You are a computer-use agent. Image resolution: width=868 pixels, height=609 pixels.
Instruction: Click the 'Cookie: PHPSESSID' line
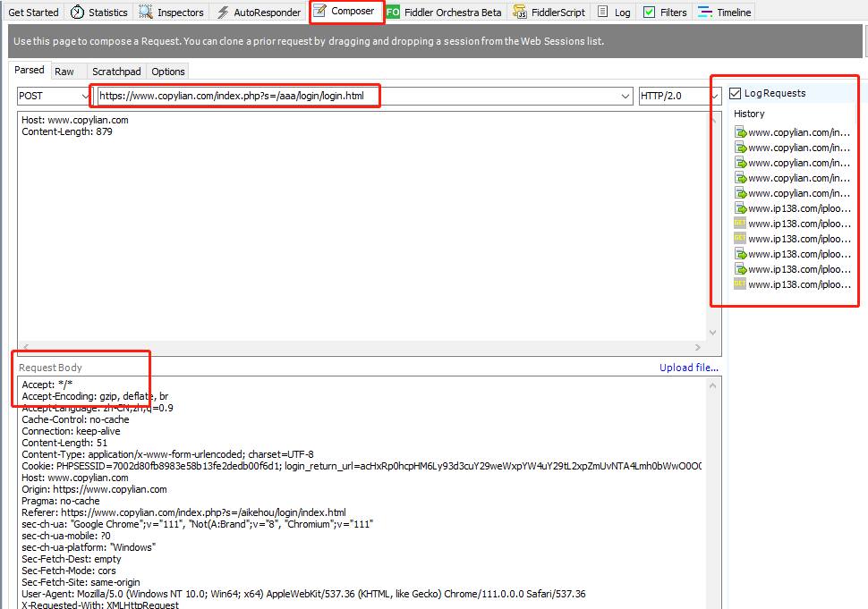[x=362, y=466]
